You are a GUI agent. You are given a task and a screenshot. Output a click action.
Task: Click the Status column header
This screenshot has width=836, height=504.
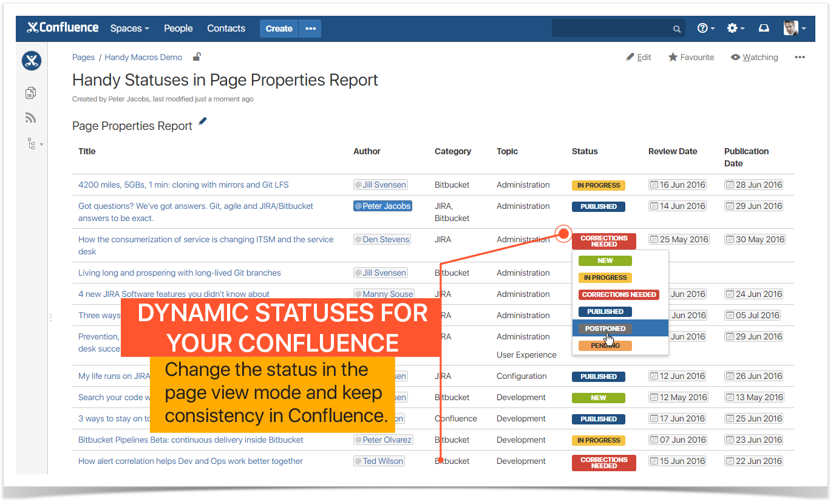click(x=585, y=151)
